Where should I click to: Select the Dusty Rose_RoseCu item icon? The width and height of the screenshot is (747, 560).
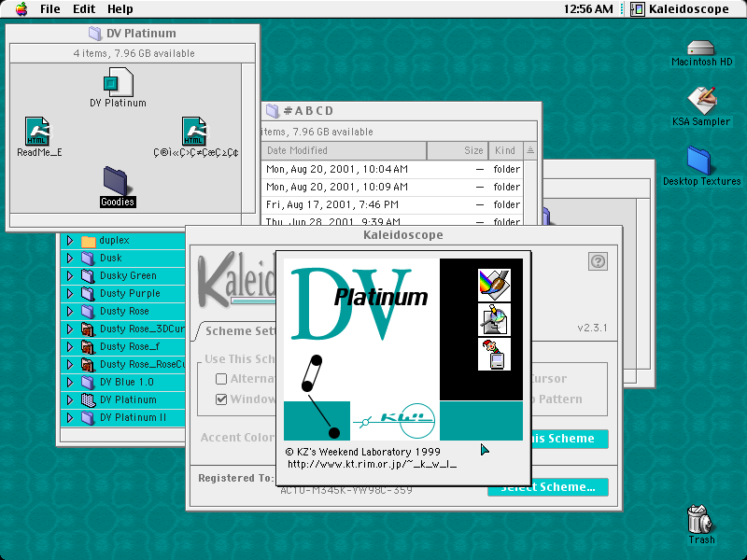click(88, 365)
